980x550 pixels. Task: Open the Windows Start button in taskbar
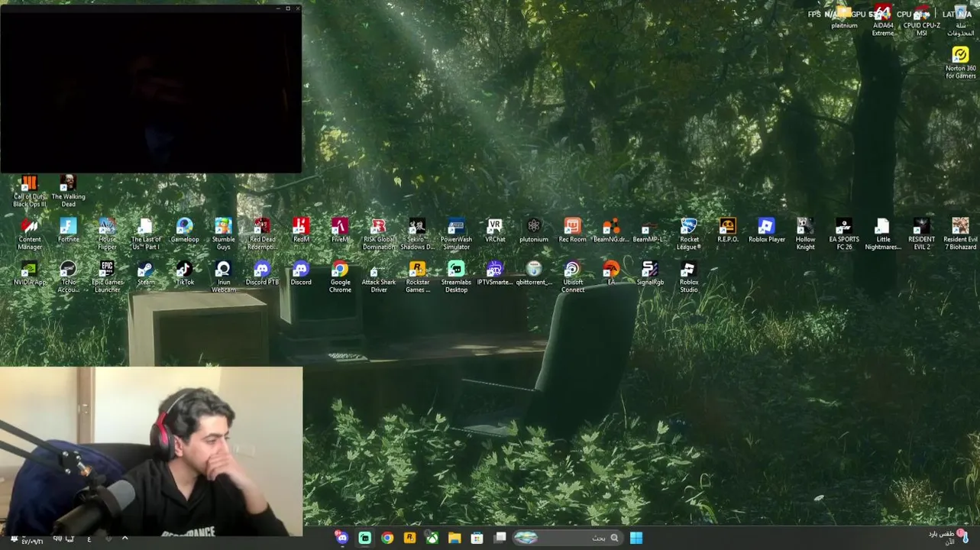coord(636,538)
